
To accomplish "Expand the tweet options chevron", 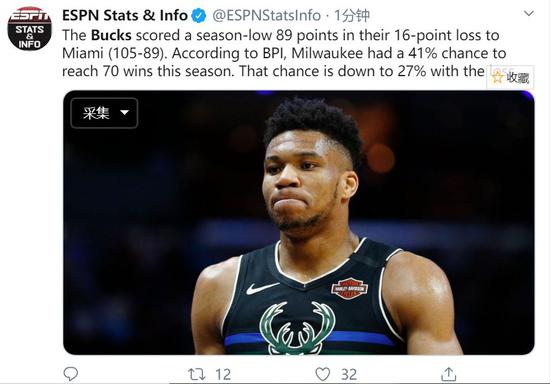I will [528, 13].
